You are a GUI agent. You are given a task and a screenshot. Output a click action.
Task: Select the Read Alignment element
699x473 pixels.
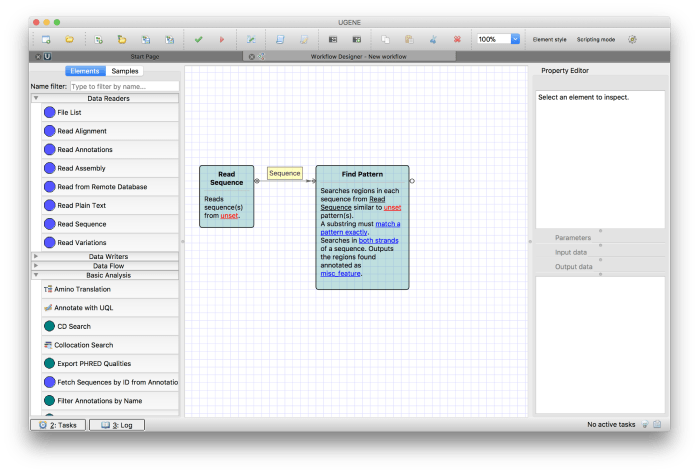[x=82, y=131]
